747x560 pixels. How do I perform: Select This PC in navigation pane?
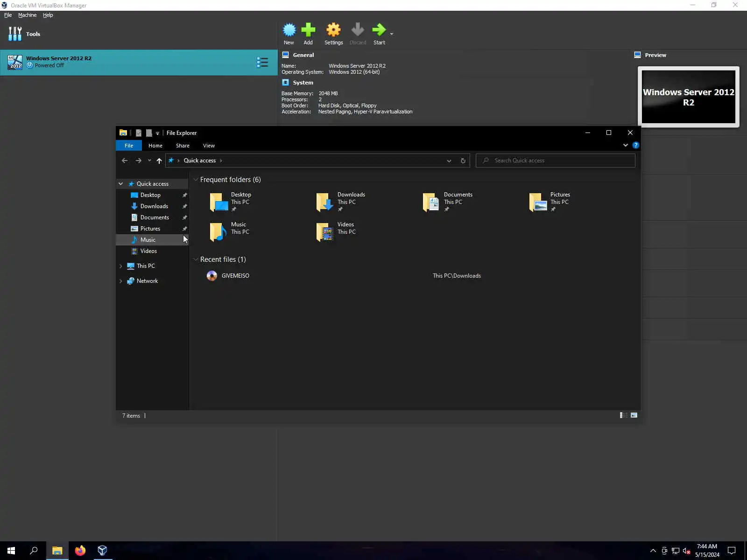146,266
